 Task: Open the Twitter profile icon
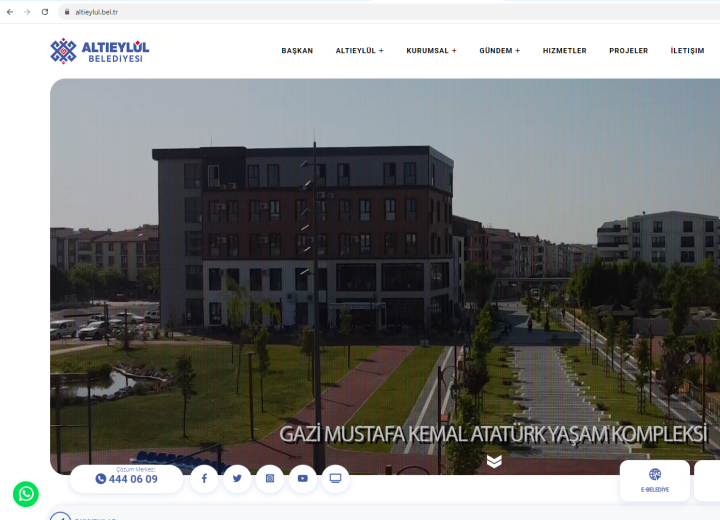[237, 479]
